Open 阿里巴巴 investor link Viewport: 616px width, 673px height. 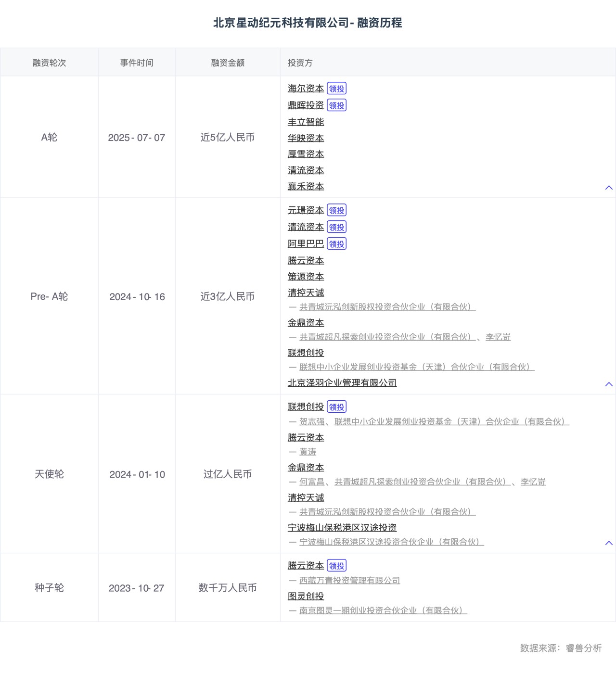306,244
